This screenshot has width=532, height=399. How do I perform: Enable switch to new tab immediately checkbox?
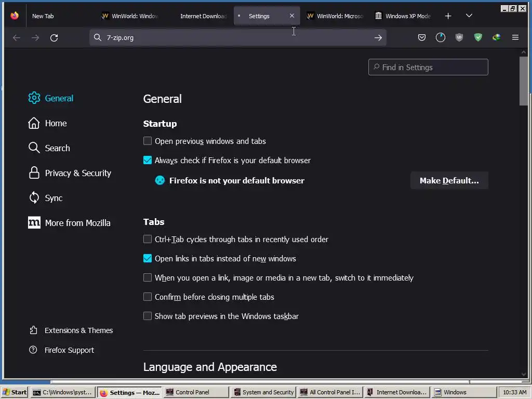click(147, 277)
